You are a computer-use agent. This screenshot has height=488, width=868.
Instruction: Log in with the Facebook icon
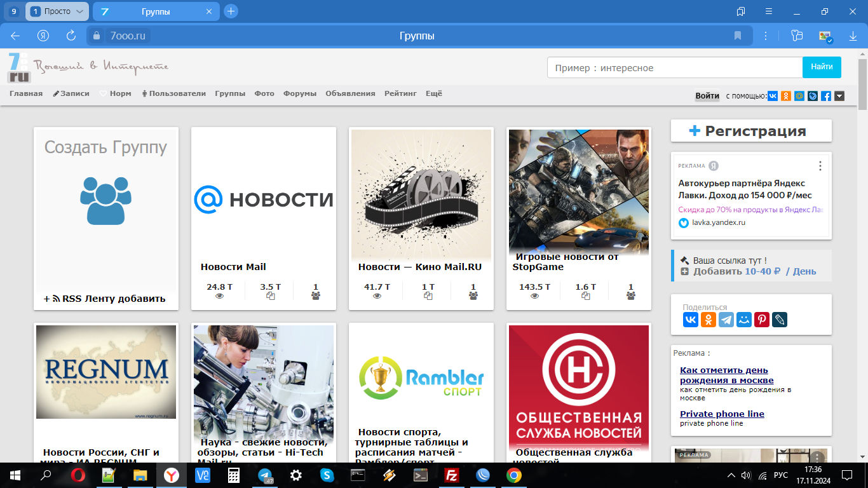[826, 96]
